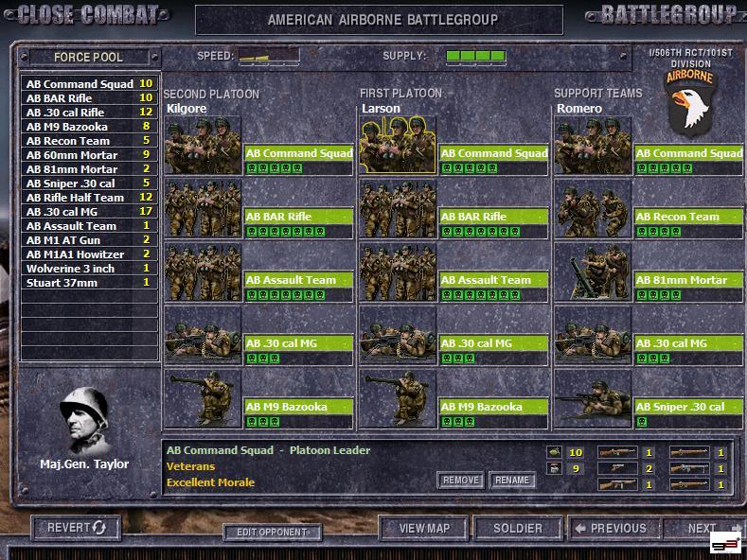Select Support Teams .30 cal MG portrait
Image resolution: width=747 pixels, height=560 pixels.
[x=593, y=335]
